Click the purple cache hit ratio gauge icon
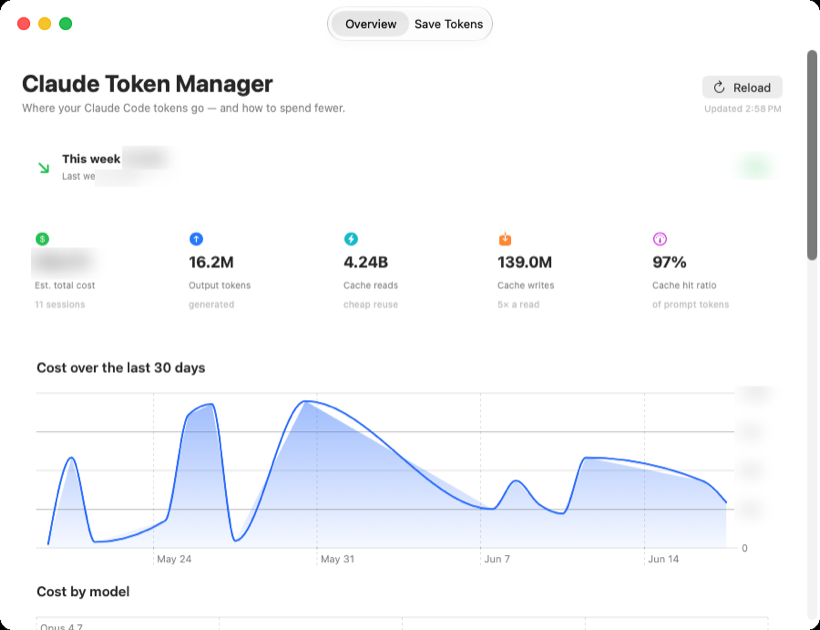 (x=659, y=239)
